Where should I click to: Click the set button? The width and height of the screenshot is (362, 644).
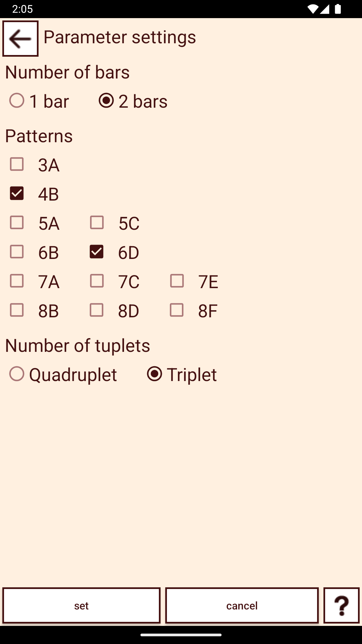81,605
